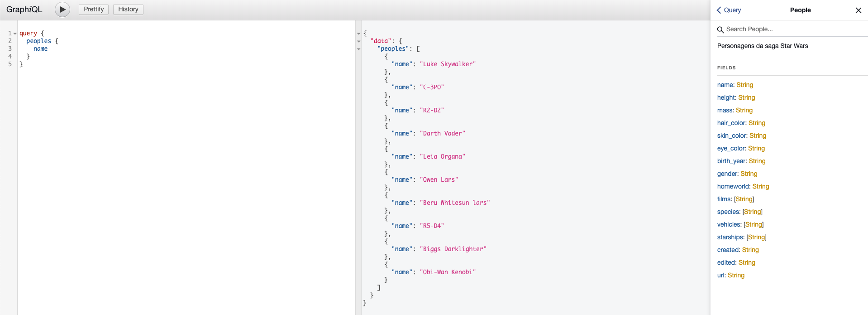The height and width of the screenshot is (315, 868).
Task: Open the hair_color field documentation
Action: tap(731, 123)
